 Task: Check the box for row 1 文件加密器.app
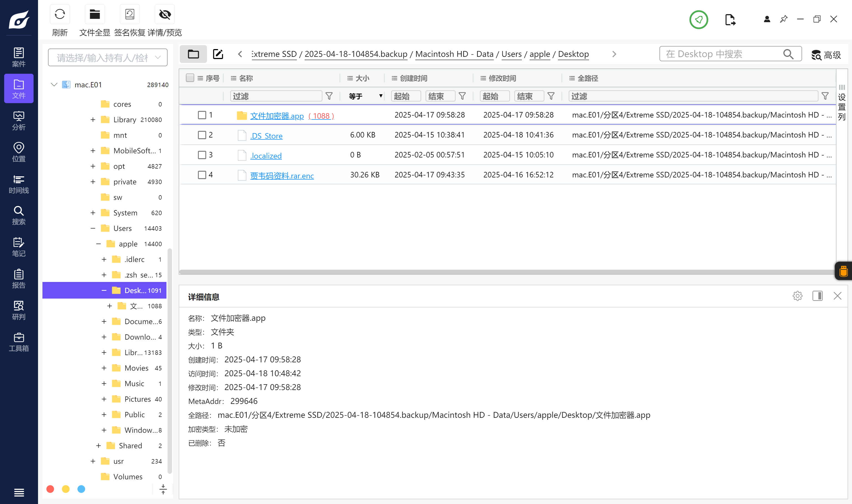pos(202,115)
